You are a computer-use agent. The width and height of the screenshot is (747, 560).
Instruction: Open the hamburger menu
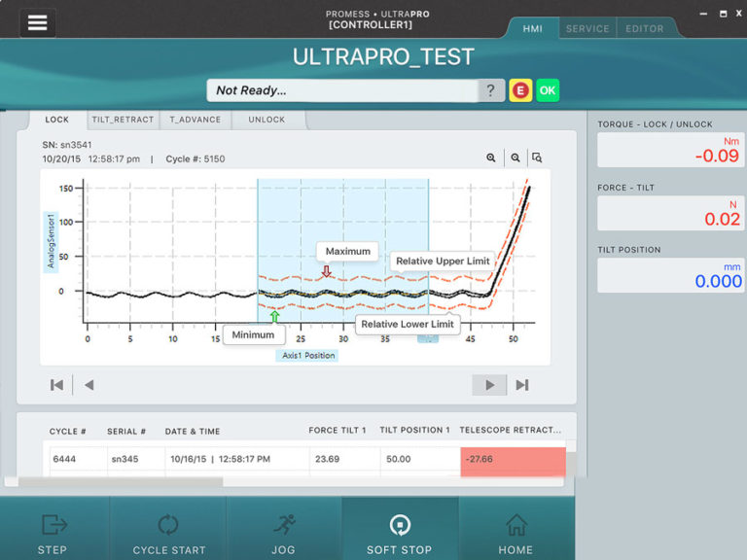click(37, 23)
